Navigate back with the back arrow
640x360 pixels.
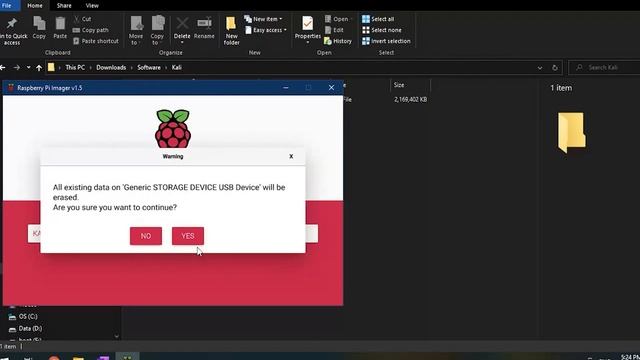coord(2,67)
